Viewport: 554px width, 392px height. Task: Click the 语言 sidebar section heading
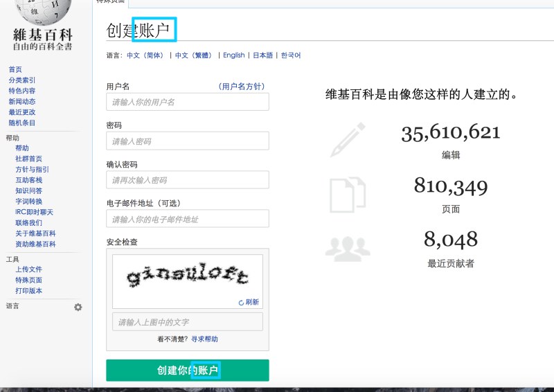click(12, 306)
